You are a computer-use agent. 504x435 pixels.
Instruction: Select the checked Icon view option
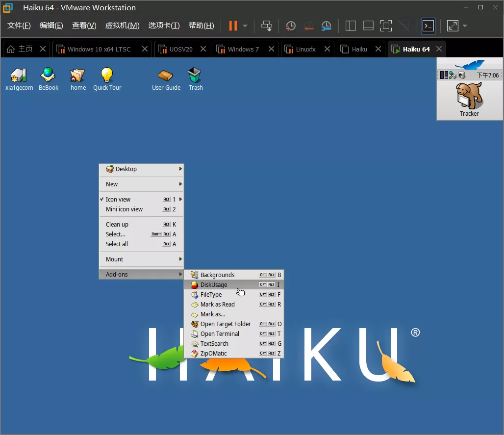coord(118,200)
